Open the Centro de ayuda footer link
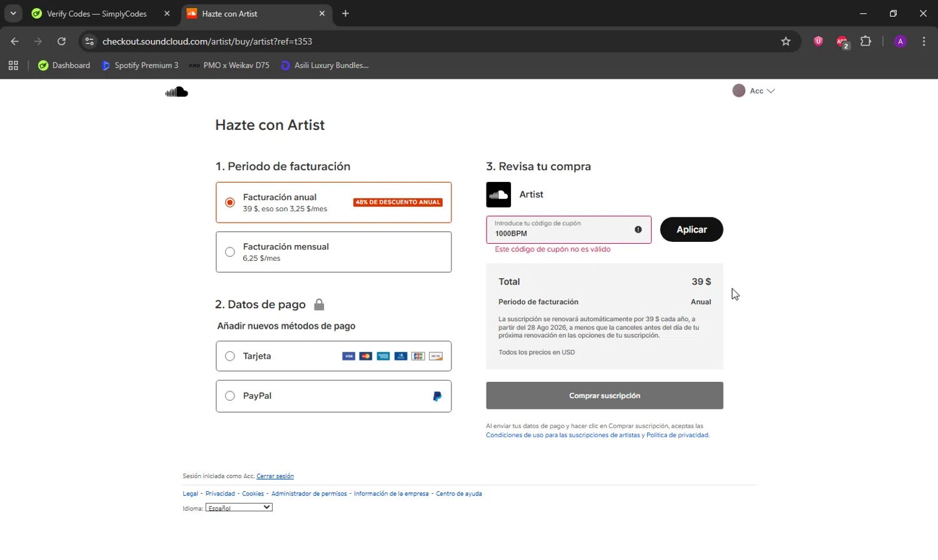The width and height of the screenshot is (938, 560). click(x=459, y=494)
